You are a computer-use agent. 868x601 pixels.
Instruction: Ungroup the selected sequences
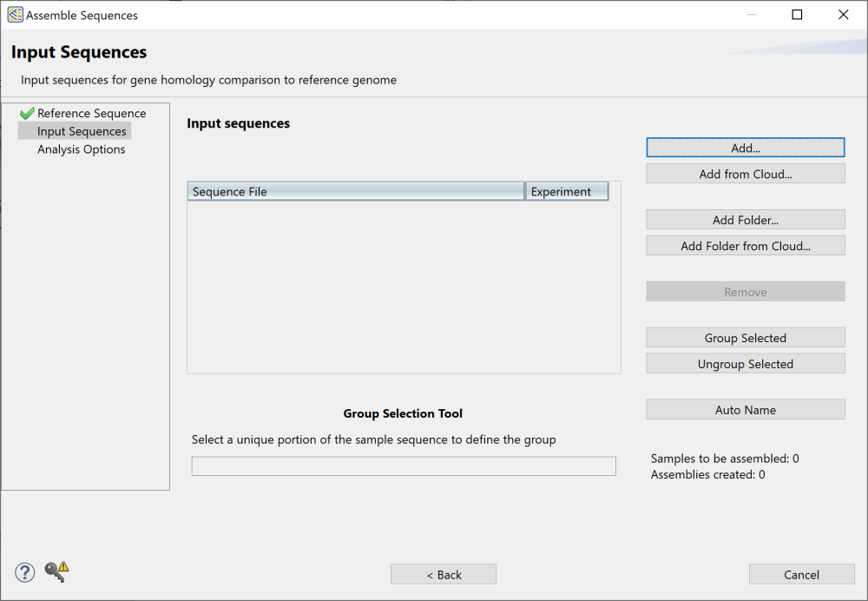[745, 363]
